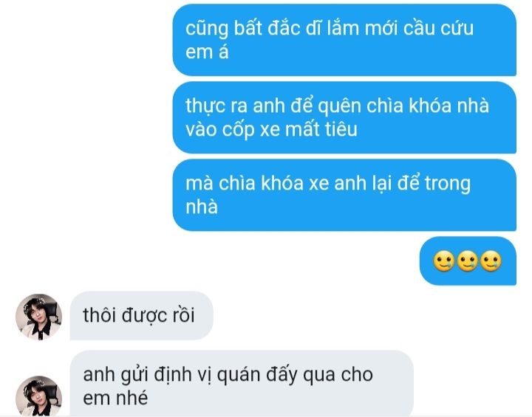The width and height of the screenshot is (532, 417).
Task: Click the words "mất tiêu" in blue message
Action: [321, 129]
